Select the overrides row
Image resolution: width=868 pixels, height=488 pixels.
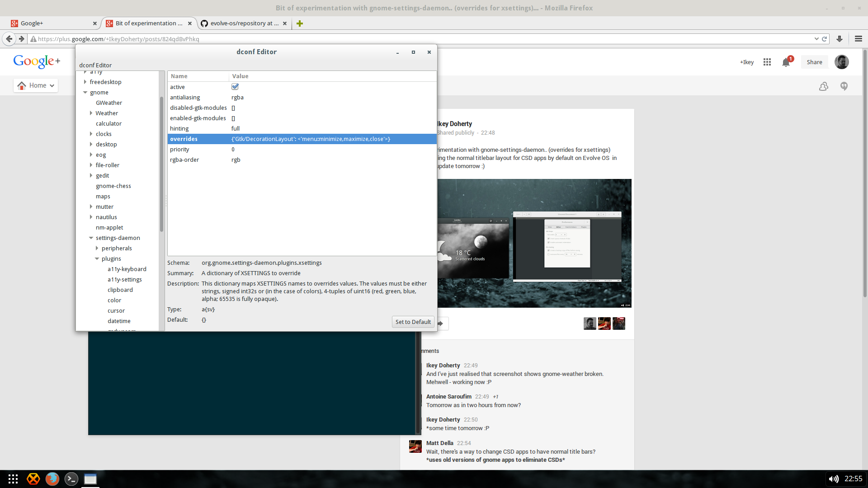click(302, 139)
